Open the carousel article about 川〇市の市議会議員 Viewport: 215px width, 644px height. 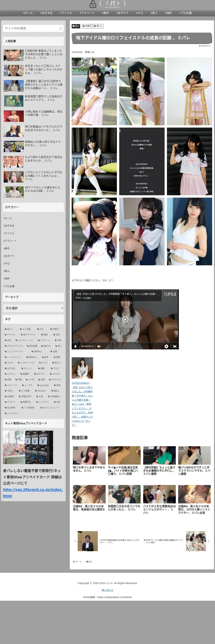click(109, 541)
